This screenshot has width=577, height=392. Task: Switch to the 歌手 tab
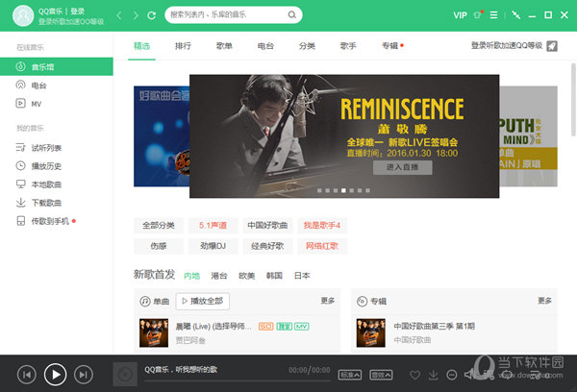point(348,46)
